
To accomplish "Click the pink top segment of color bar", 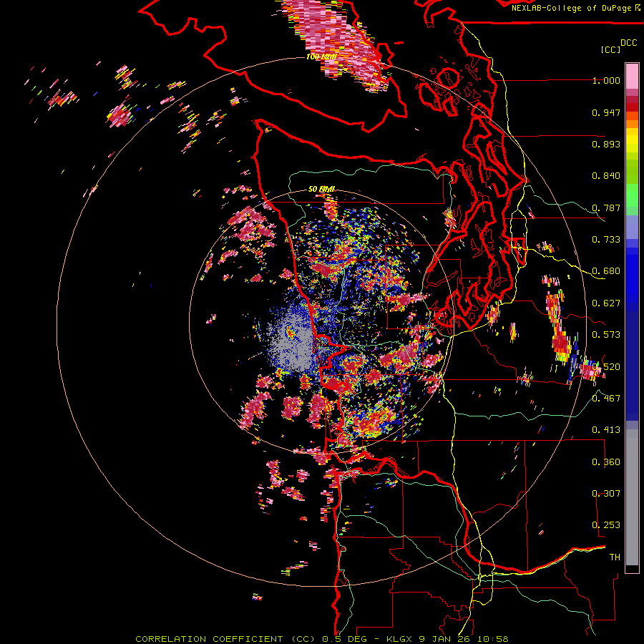I will (x=632, y=76).
